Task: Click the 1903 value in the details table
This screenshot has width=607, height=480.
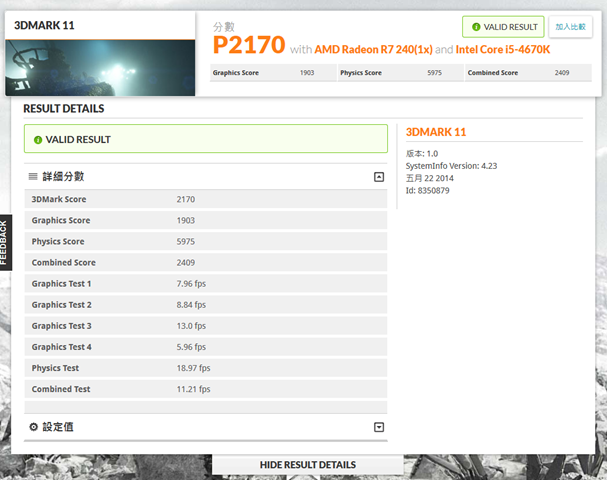Action: tap(186, 220)
